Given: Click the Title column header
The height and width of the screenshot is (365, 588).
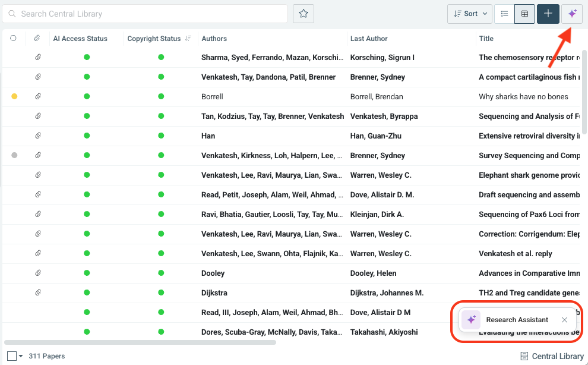Looking at the screenshot, I should click(486, 39).
